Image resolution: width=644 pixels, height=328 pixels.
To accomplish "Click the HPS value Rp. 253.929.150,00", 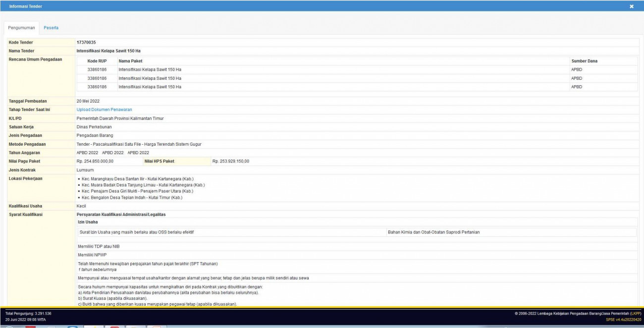I will (230, 161).
